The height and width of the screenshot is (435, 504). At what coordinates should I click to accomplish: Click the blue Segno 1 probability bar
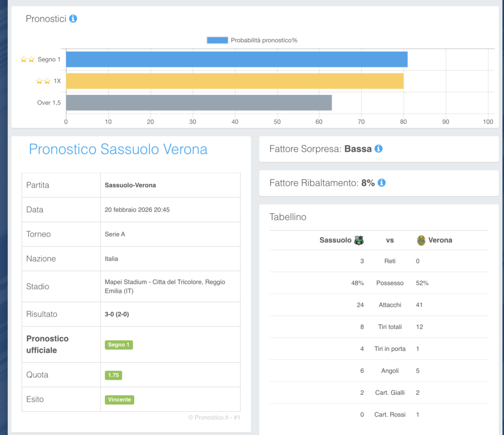(236, 60)
